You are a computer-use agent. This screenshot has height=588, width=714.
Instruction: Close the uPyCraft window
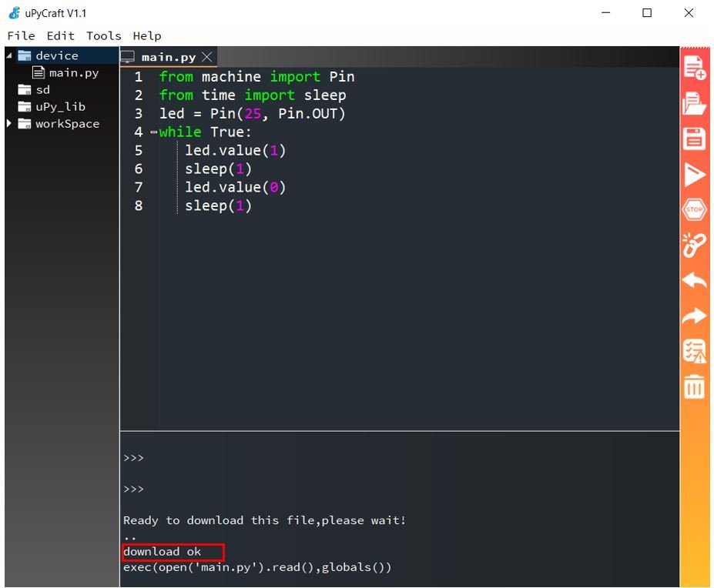[x=689, y=13]
